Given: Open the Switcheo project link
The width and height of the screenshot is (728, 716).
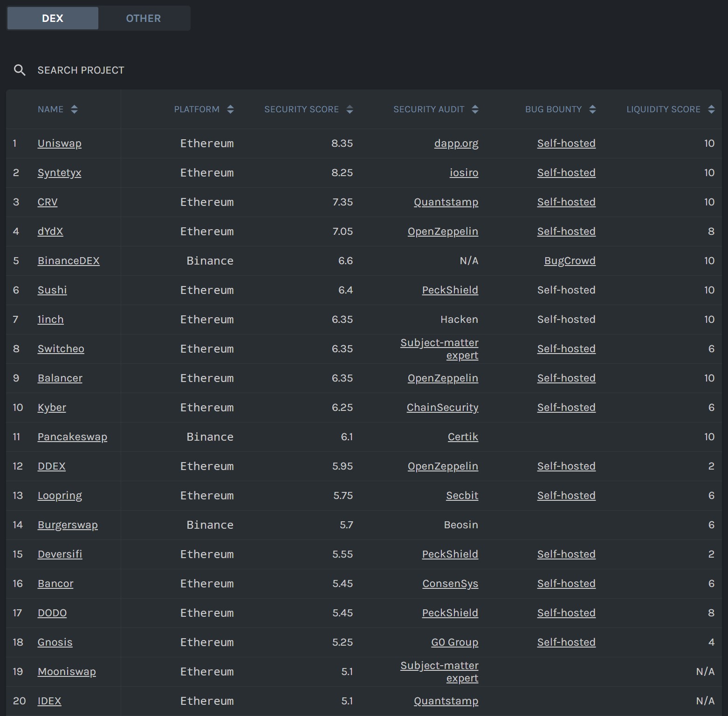Looking at the screenshot, I should coord(61,349).
